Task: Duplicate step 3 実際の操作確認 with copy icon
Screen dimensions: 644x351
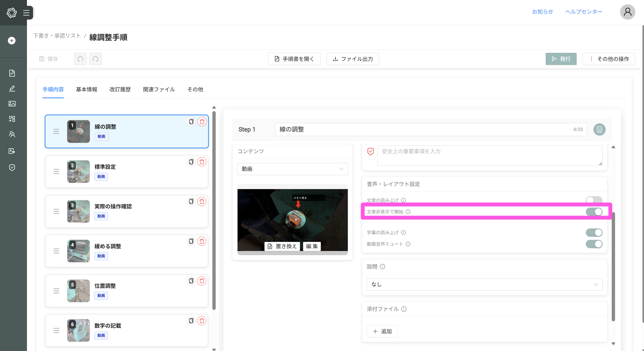Action: [191, 201]
